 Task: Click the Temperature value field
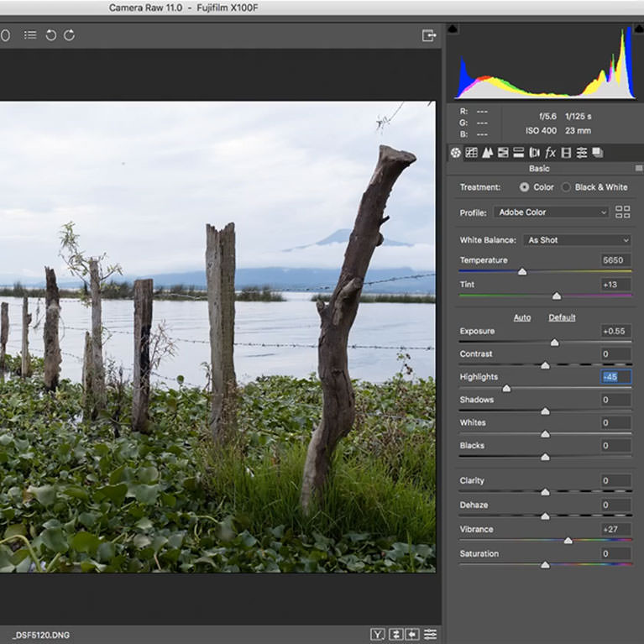point(615,260)
